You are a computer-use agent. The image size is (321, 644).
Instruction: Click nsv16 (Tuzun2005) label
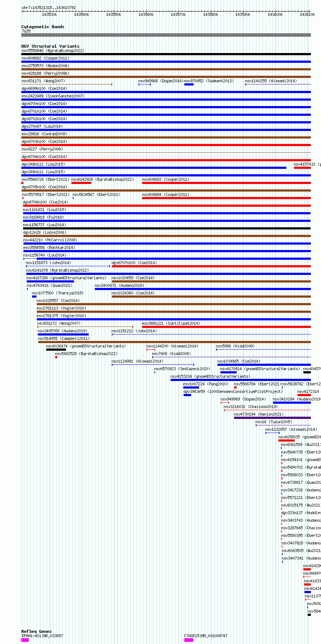274,422
